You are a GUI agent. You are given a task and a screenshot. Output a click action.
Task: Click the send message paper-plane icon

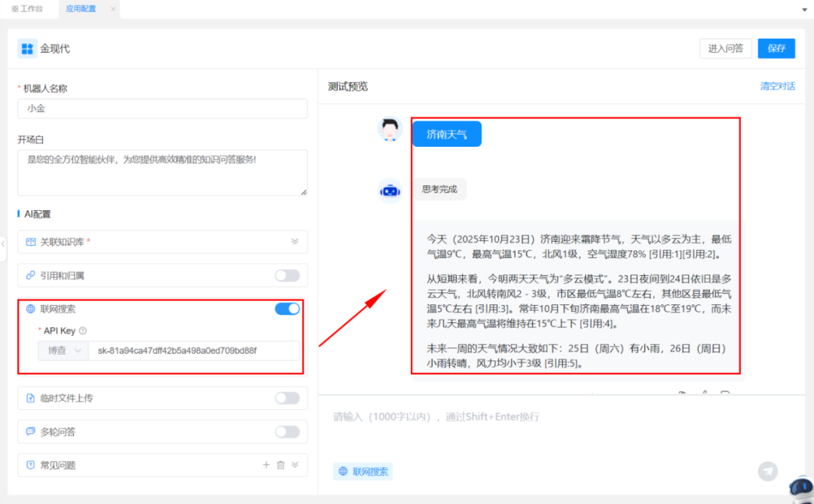coord(767,469)
